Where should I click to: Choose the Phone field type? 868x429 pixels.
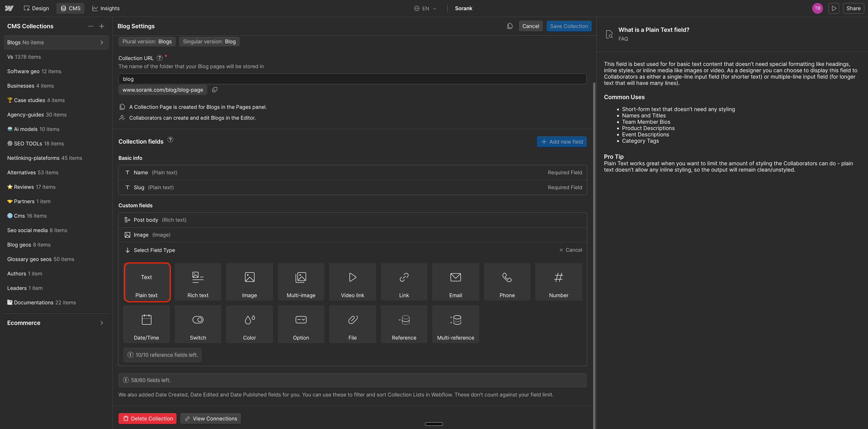coord(507,282)
